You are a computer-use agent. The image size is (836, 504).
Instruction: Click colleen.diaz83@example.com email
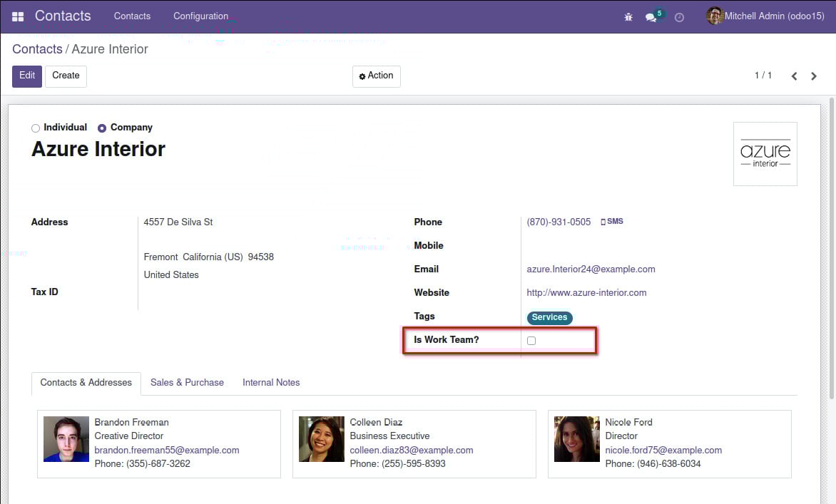[x=412, y=451]
